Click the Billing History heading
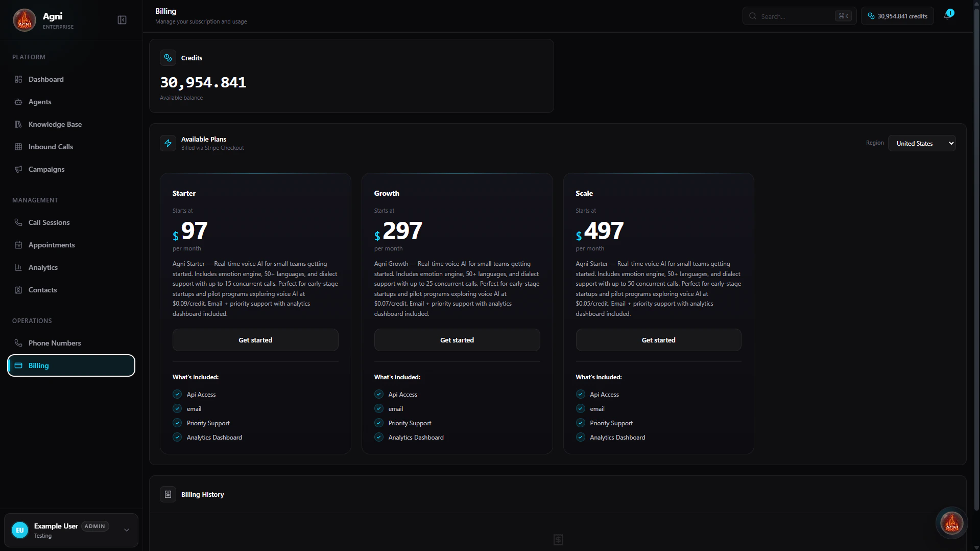The image size is (980, 551). point(202,494)
